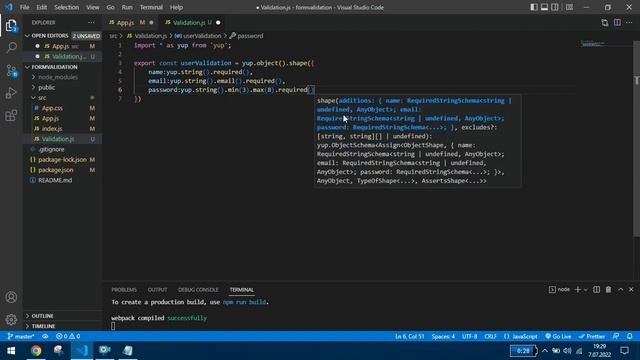Open the Manage gear icon
This screenshot has width=640, height=360.
pyautogui.click(x=11, y=319)
